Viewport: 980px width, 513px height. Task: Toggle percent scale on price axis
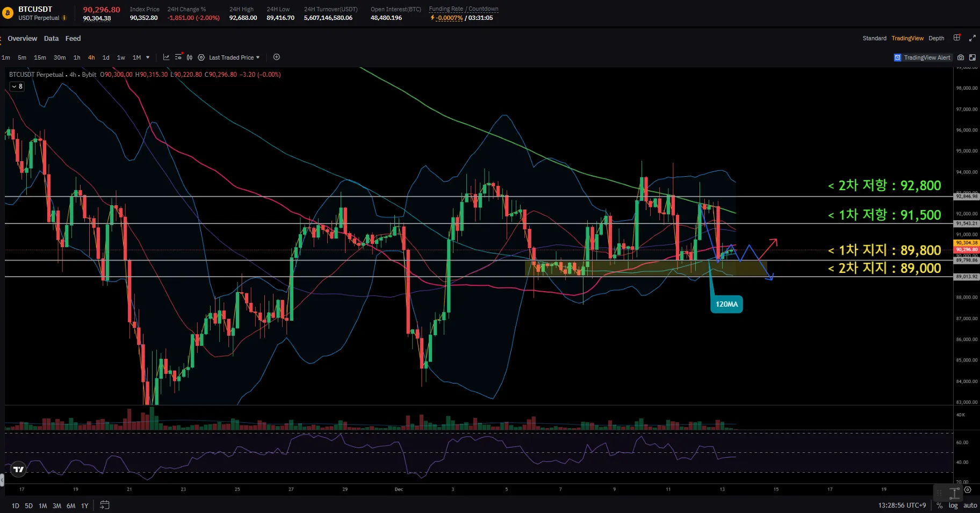point(939,505)
